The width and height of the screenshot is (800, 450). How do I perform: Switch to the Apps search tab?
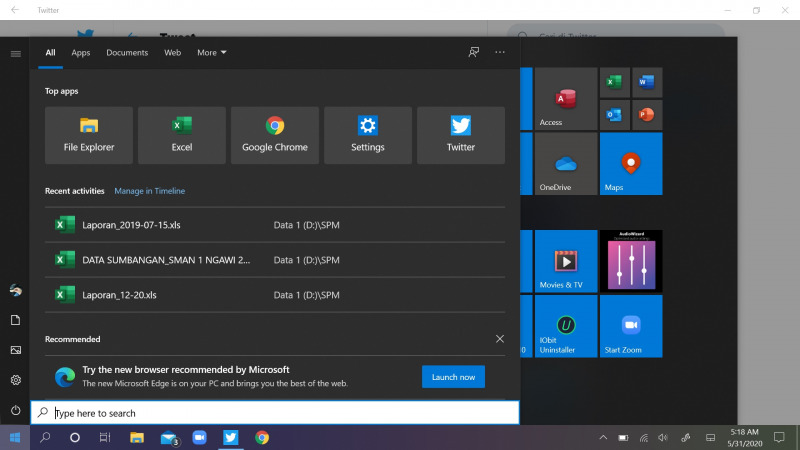[81, 53]
